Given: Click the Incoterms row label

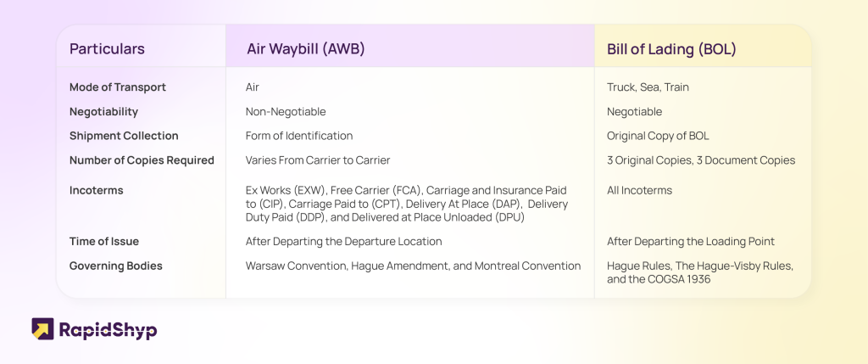Looking at the screenshot, I should coord(97,190).
